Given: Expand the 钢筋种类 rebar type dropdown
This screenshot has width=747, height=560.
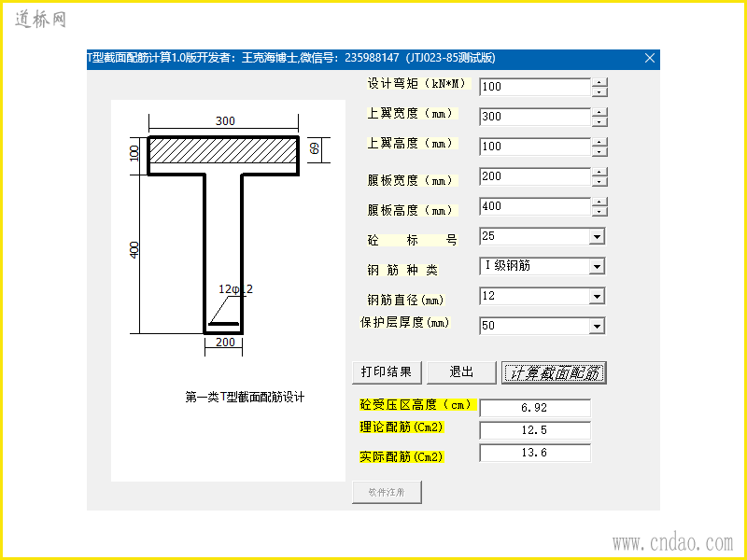Looking at the screenshot, I should [597, 267].
